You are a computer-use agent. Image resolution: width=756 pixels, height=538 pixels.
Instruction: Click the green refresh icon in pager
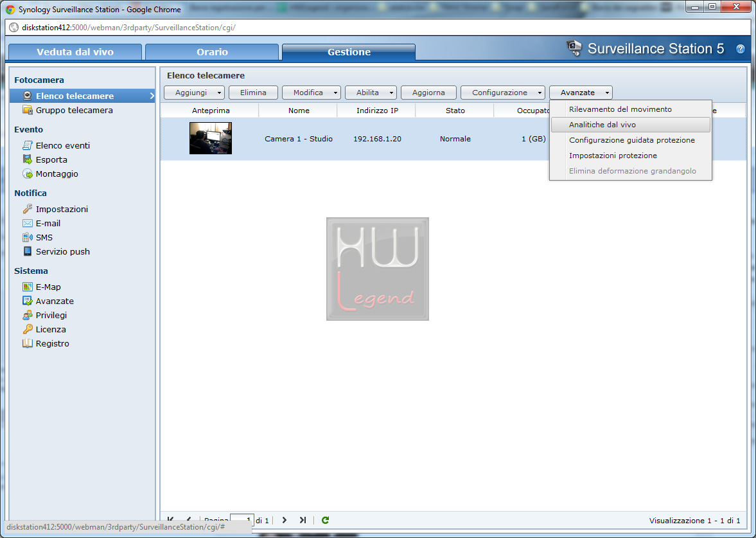click(326, 519)
